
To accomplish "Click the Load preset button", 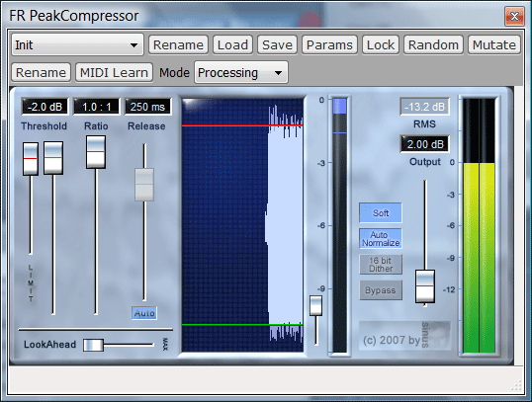I will pyautogui.click(x=232, y=44).
